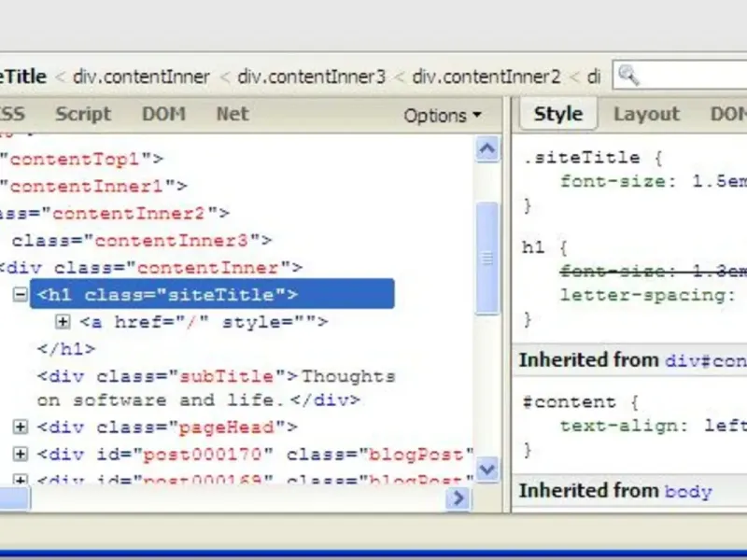Click the text-align: left property

(653, 426)
